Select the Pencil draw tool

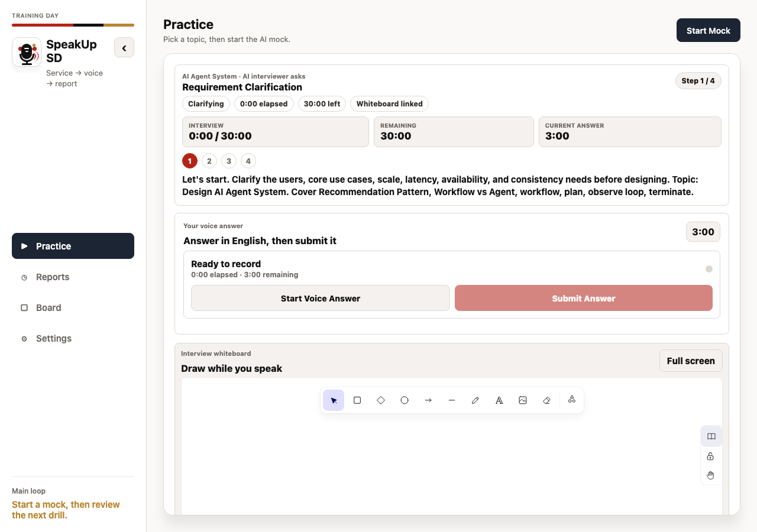pyautogui.click(x=475, y=400)
